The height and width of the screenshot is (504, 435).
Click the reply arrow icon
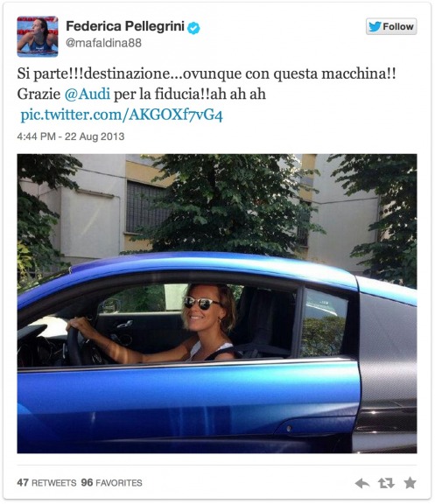click(x=362, y=483)
